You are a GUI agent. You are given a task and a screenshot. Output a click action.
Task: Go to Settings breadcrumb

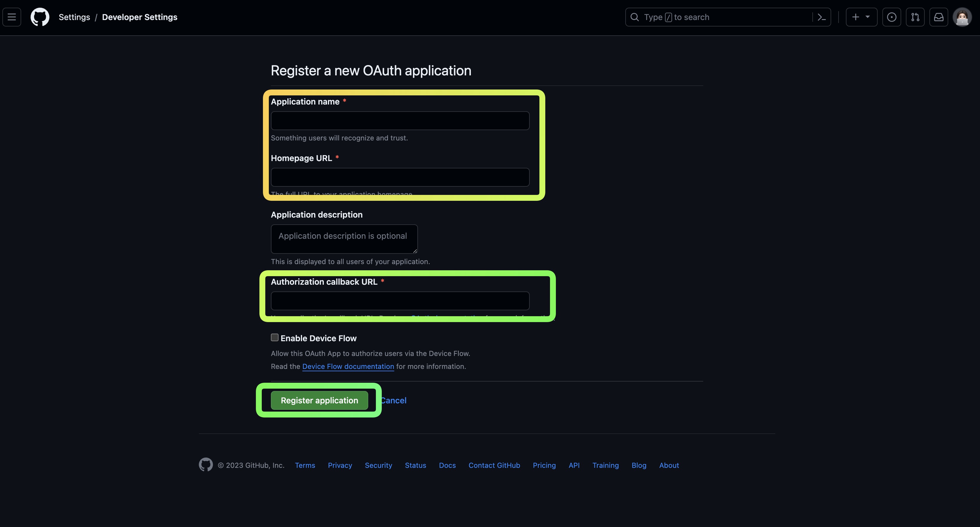pos(74,17)
